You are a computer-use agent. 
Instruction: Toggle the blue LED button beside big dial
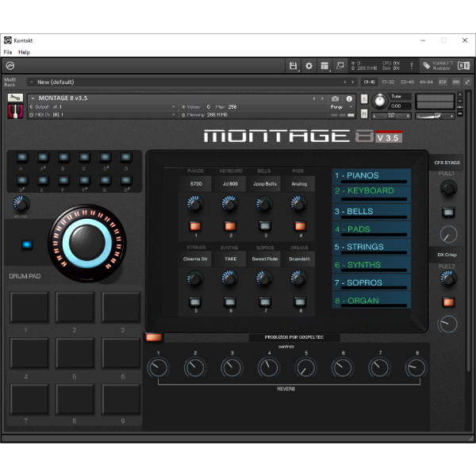[x=27, y=244]
